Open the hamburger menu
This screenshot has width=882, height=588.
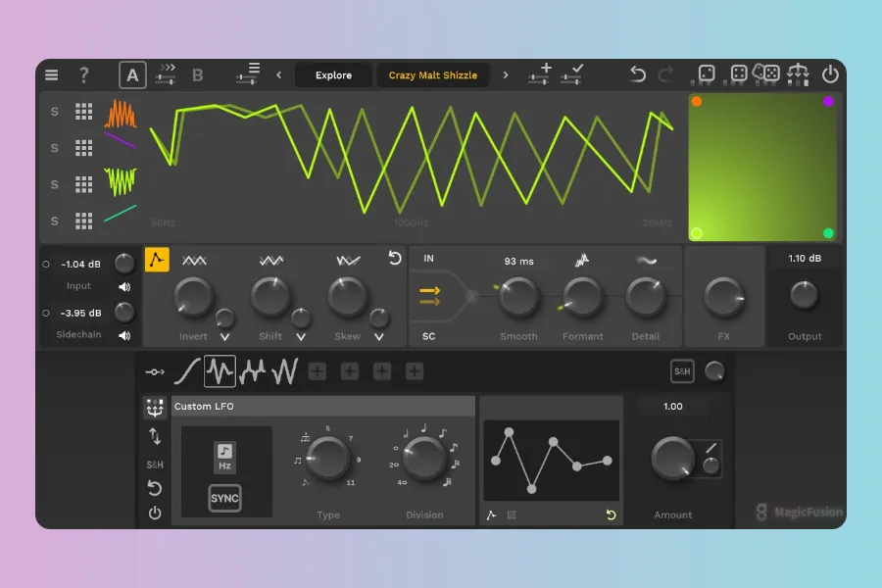(x=52, y=74)
